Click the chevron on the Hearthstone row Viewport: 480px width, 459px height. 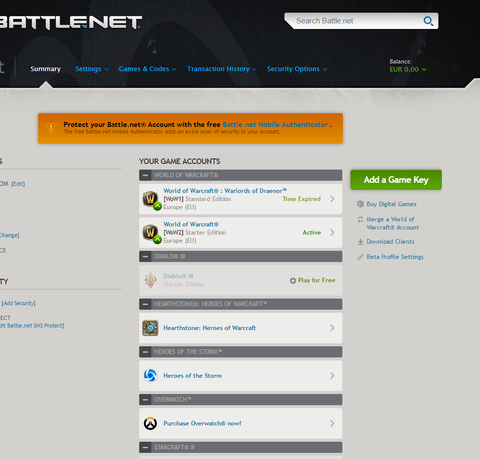(x=332, y=328)
